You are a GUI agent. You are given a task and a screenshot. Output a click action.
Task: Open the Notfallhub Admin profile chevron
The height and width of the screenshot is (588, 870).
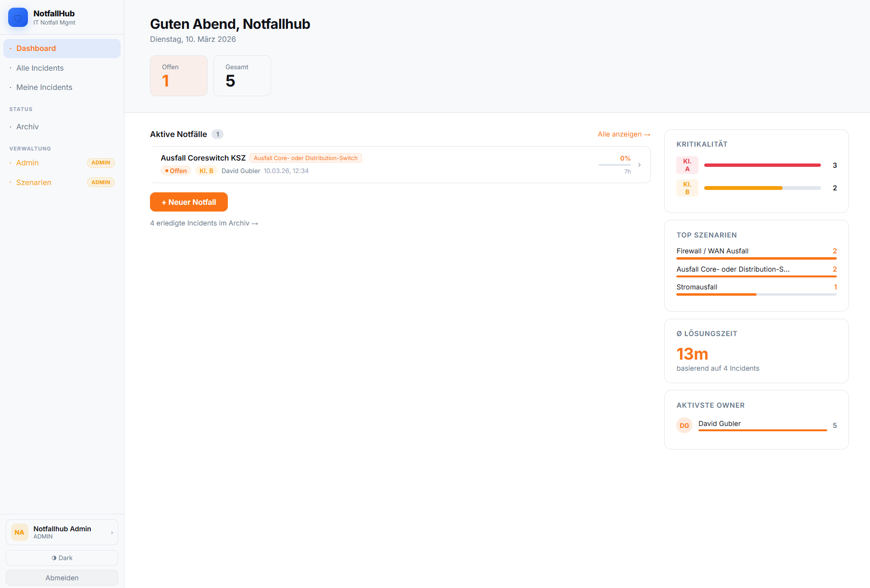pyautogui.click(x=112, y=532)
